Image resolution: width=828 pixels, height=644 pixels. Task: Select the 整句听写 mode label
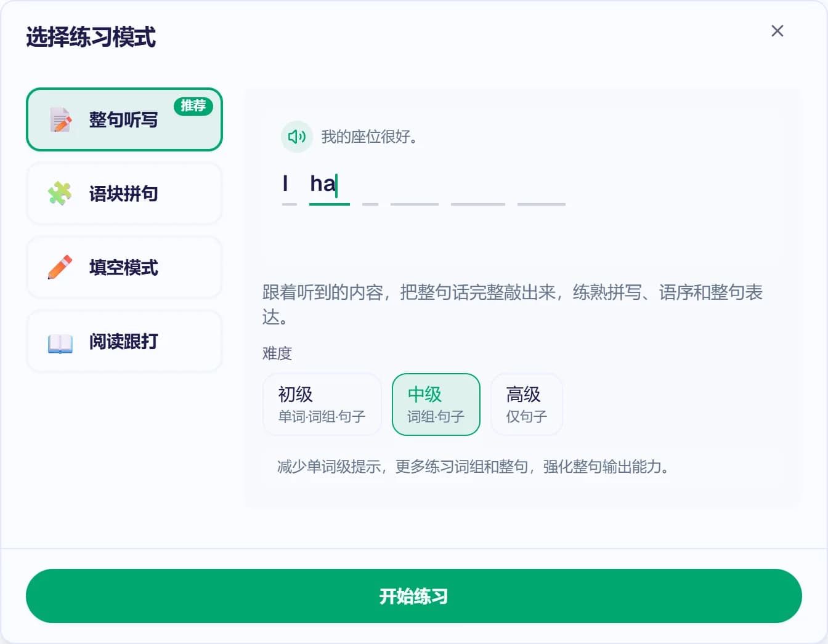(123, 119)
